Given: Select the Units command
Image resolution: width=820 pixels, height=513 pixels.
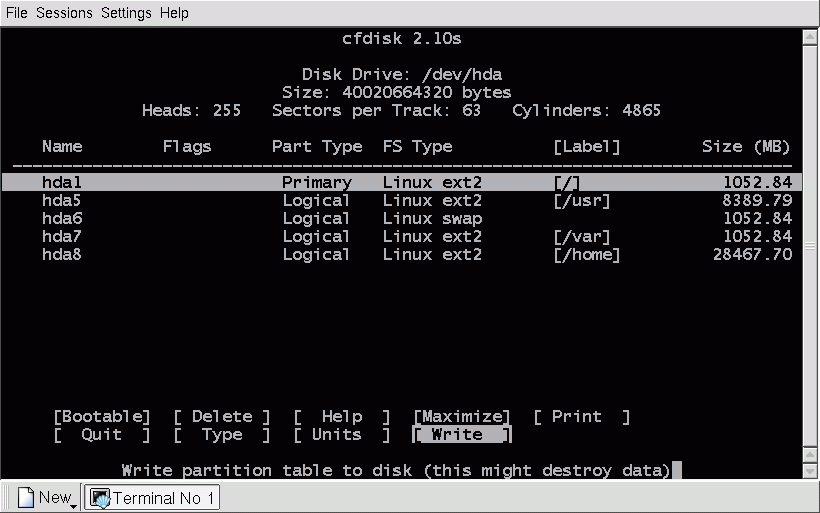Looking at the screenshot, I should 342,435.
